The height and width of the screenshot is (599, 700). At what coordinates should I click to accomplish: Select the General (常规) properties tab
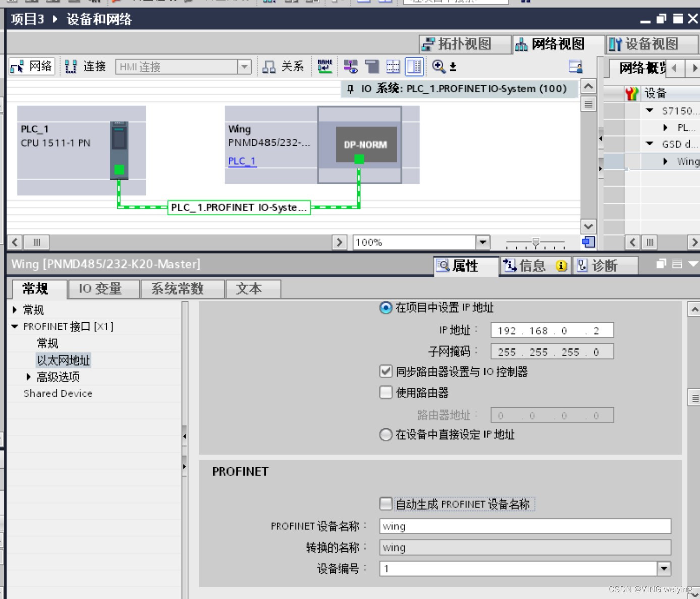39,289
